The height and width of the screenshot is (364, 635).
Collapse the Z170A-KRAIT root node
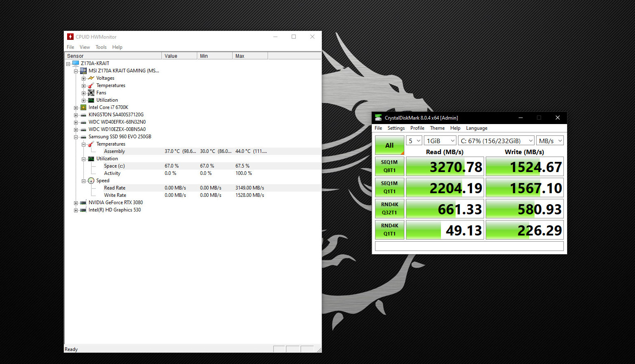pyautogui.click(x=68, y=64)
